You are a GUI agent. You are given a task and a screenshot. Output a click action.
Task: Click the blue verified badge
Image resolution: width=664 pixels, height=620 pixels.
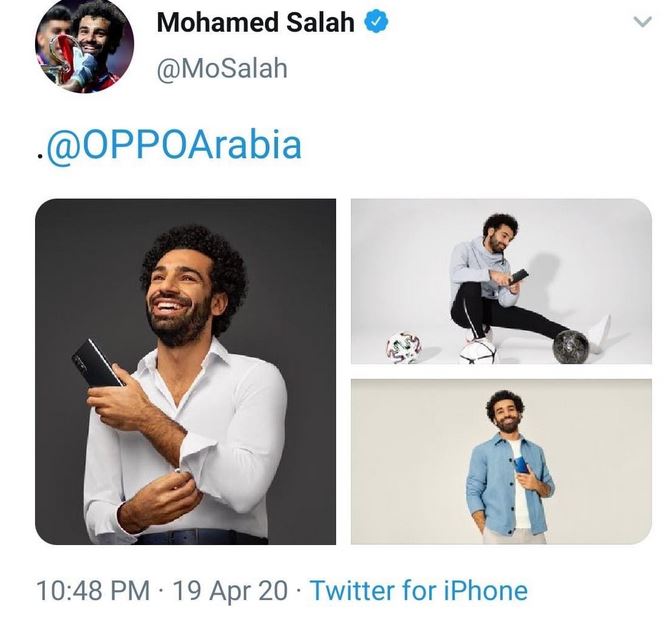[376, 22]
